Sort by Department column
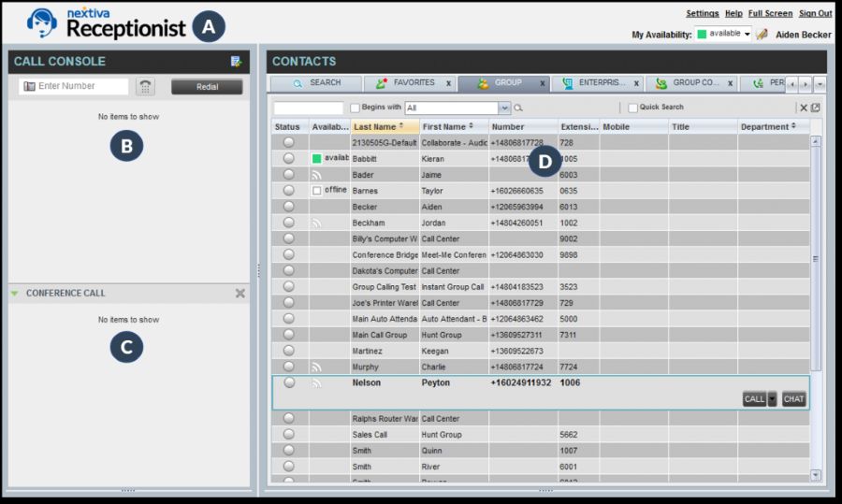Screen dimensions: 842x504 pyautogui.click(x=774, y=126)
